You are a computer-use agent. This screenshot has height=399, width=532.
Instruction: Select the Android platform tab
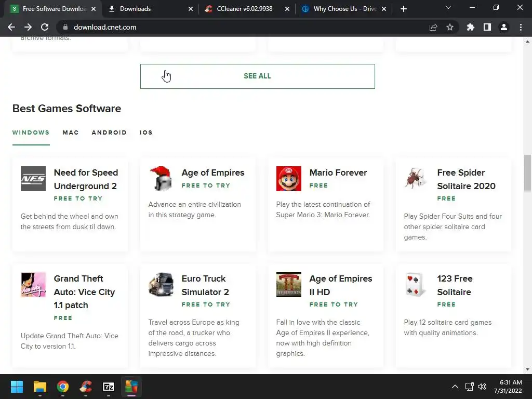(x=109, y=132)
